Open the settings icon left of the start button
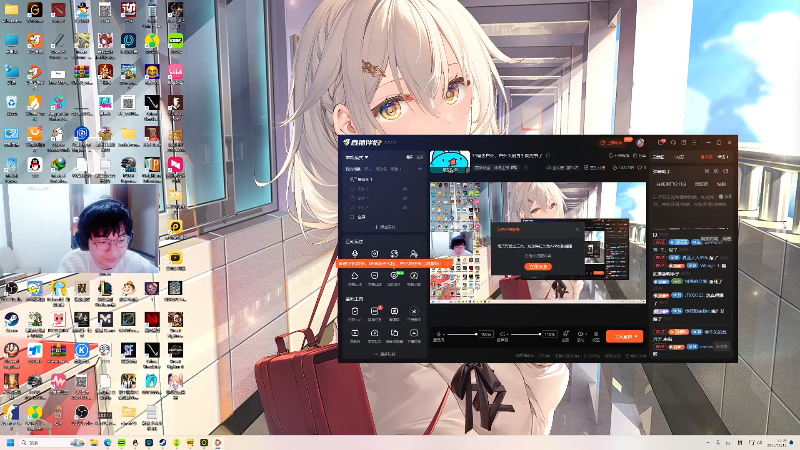 pos(595,334)
